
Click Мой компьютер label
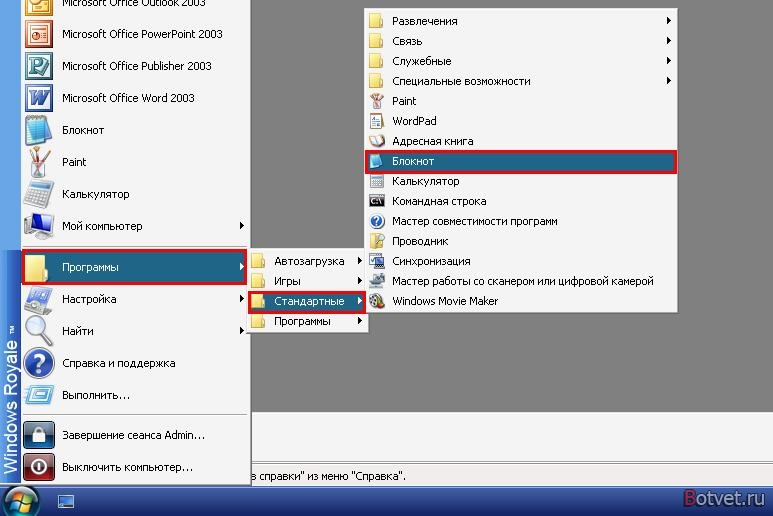coord(102,226)
